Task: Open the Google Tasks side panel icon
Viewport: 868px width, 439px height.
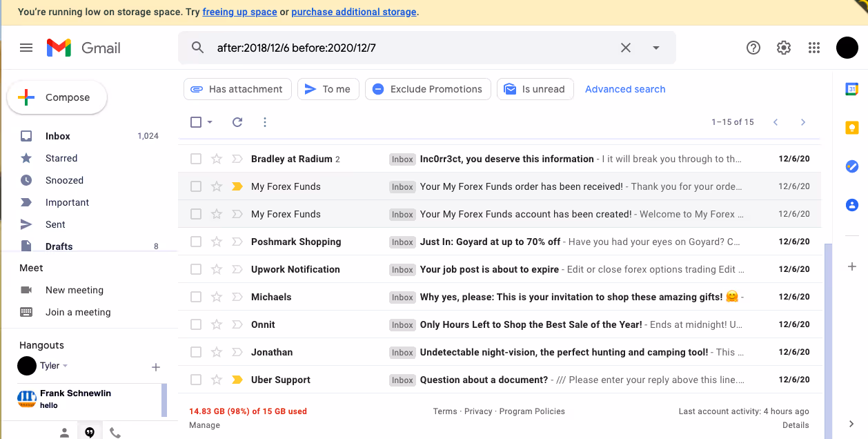Action: coord(852,166)
